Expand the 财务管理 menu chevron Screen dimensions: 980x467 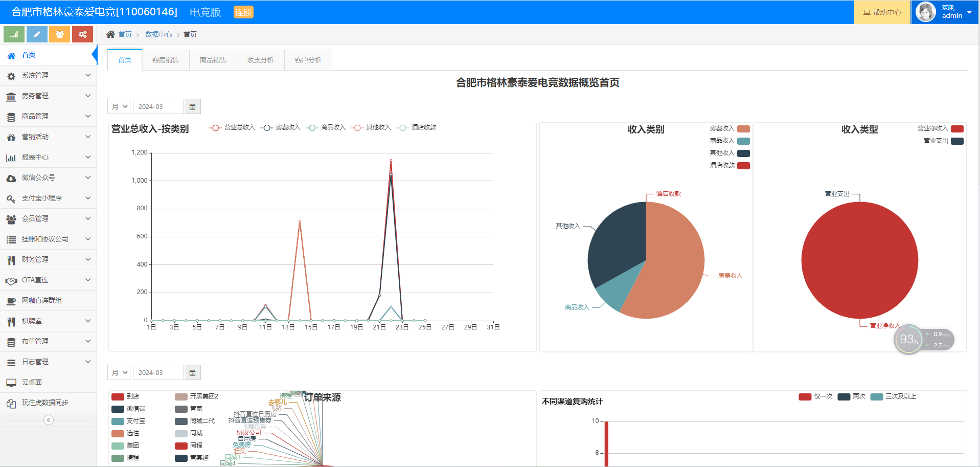88,259
